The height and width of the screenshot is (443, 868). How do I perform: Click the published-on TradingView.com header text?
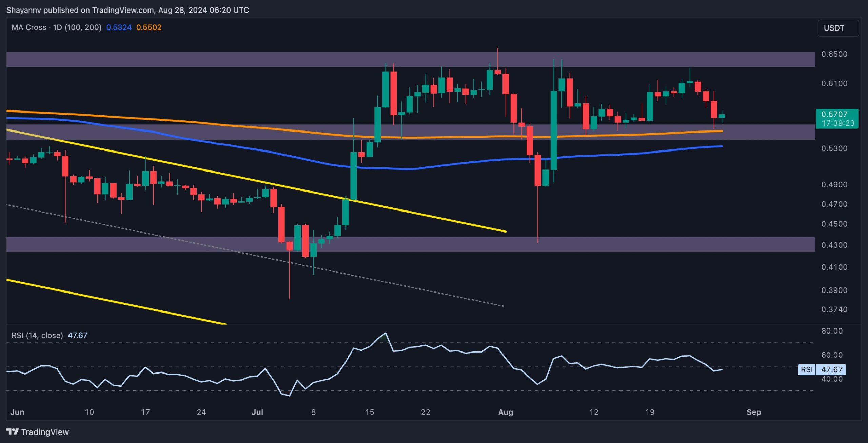coord(127,10)
